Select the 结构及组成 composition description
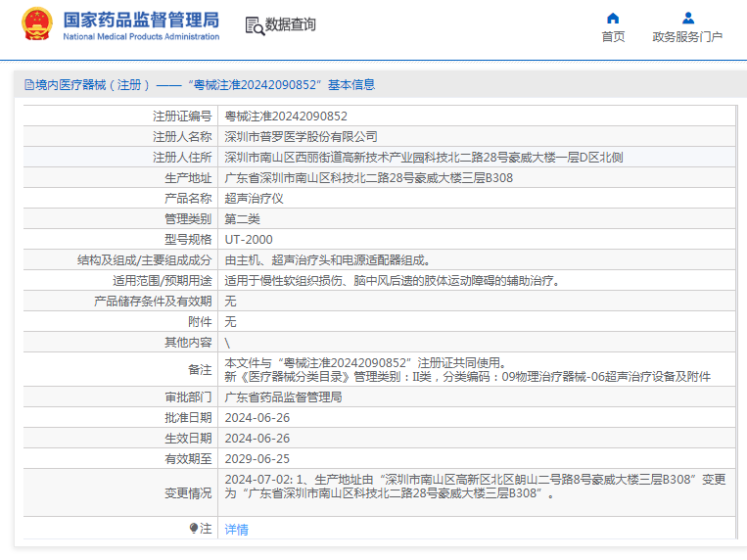 pyautogui.click(x=327, y=260)
